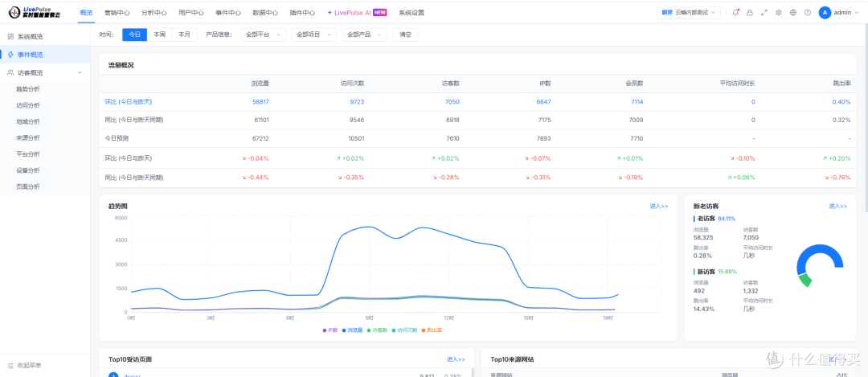The height and width of the screenshot is (377, 868).
Task: Collapse the 访客概览 sidebar group chevron
Action: 80,72
